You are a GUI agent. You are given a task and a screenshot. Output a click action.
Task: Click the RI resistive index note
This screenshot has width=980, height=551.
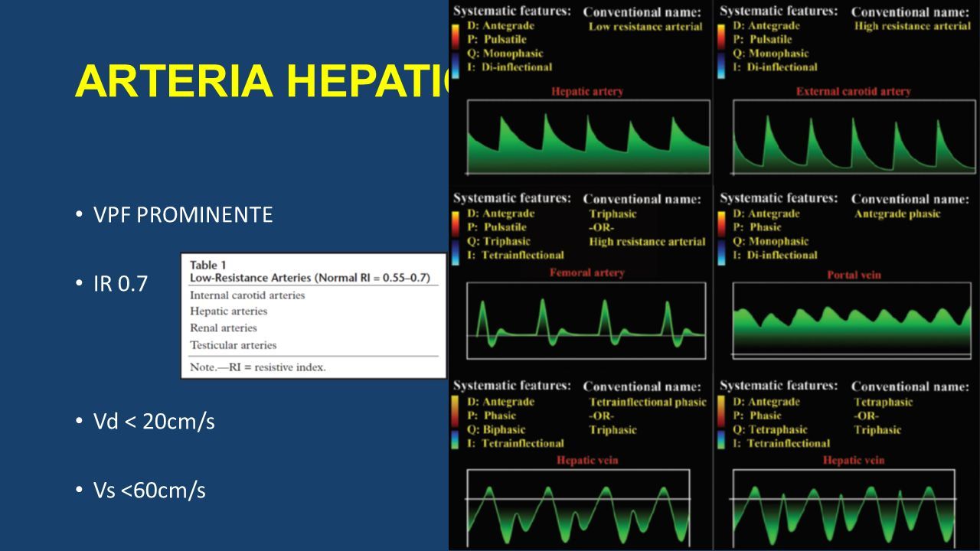257,367
